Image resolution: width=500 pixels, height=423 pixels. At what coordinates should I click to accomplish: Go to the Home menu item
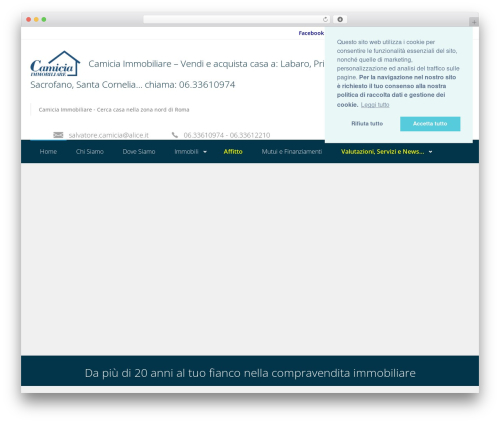[x=48, y=152]
